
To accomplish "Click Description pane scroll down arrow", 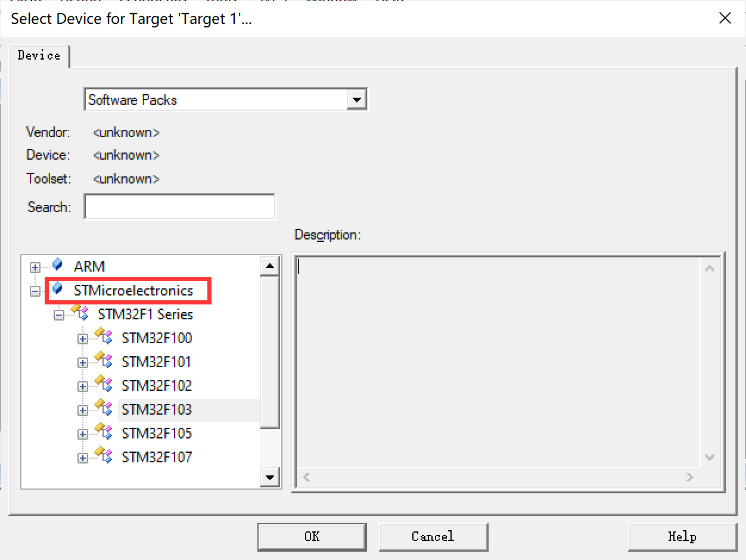I will pyautogui.click(x=710, y=458).
